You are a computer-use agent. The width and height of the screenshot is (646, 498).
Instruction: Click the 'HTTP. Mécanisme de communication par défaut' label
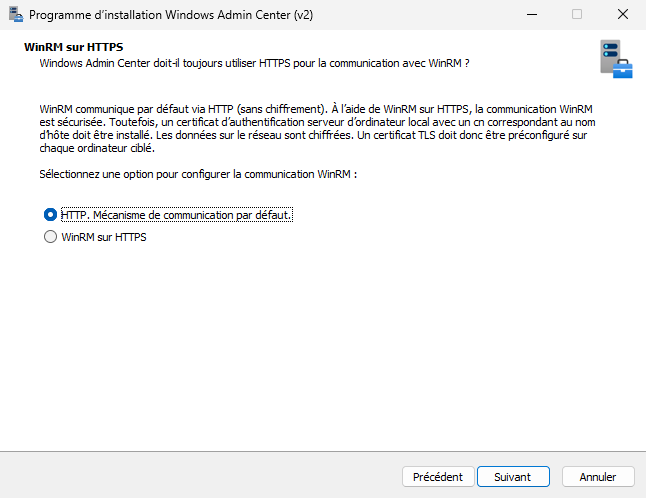click(x=176, y=215)
